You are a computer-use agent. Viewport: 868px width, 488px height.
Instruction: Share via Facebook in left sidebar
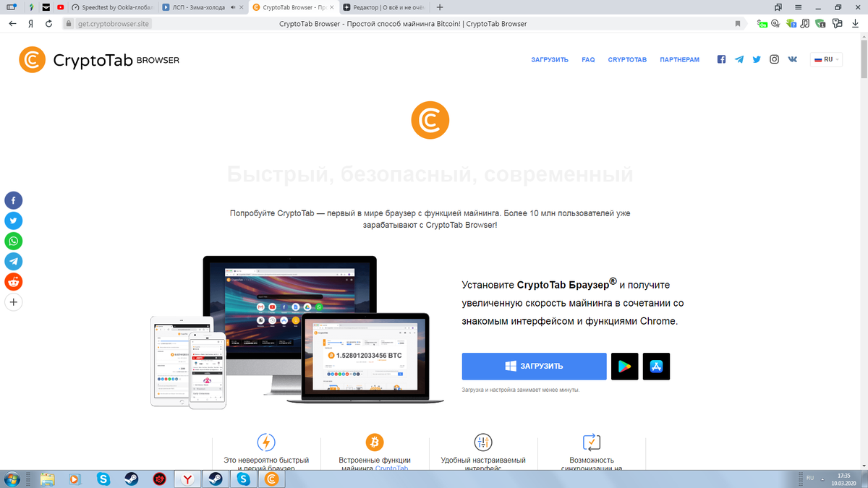[x=14, y=200]
